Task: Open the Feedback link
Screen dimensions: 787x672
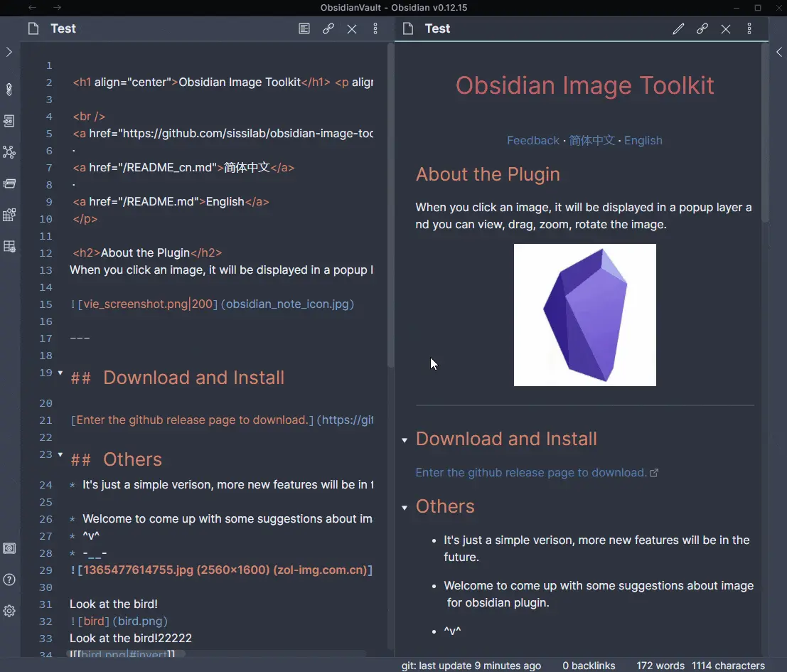Action: tap(533, 140)
